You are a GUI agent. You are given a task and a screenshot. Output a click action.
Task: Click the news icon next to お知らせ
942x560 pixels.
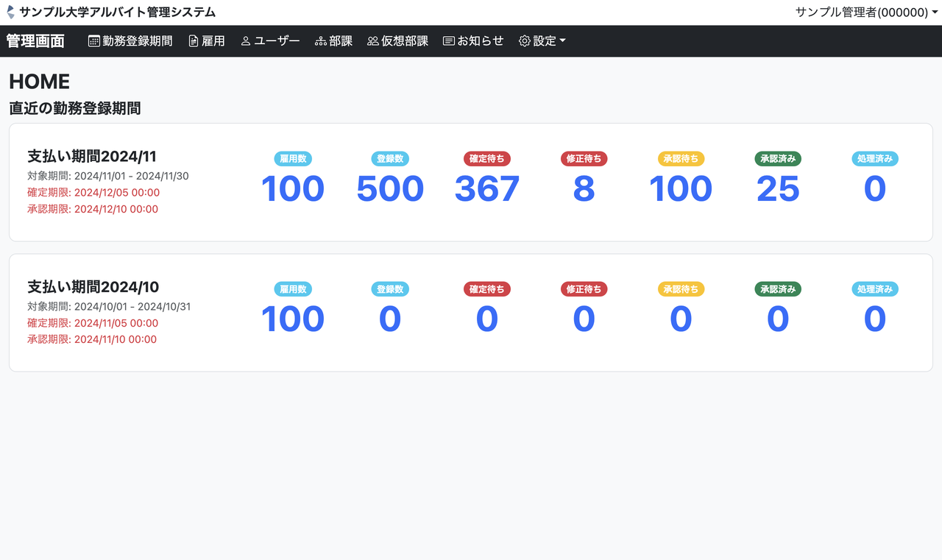click(449, 41)
